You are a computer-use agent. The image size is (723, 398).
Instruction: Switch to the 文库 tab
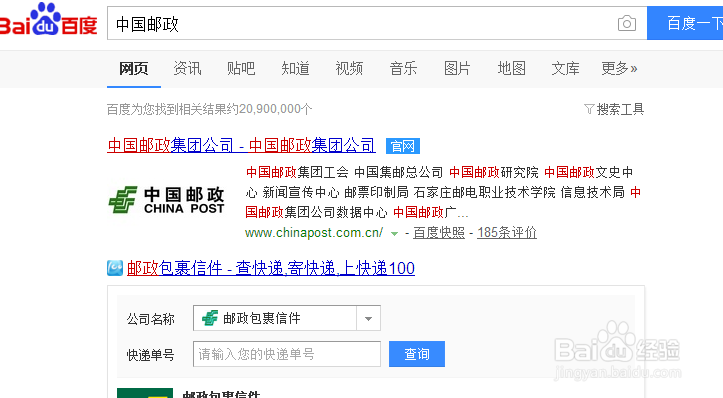pyautogui.click(x=565, y=69)
